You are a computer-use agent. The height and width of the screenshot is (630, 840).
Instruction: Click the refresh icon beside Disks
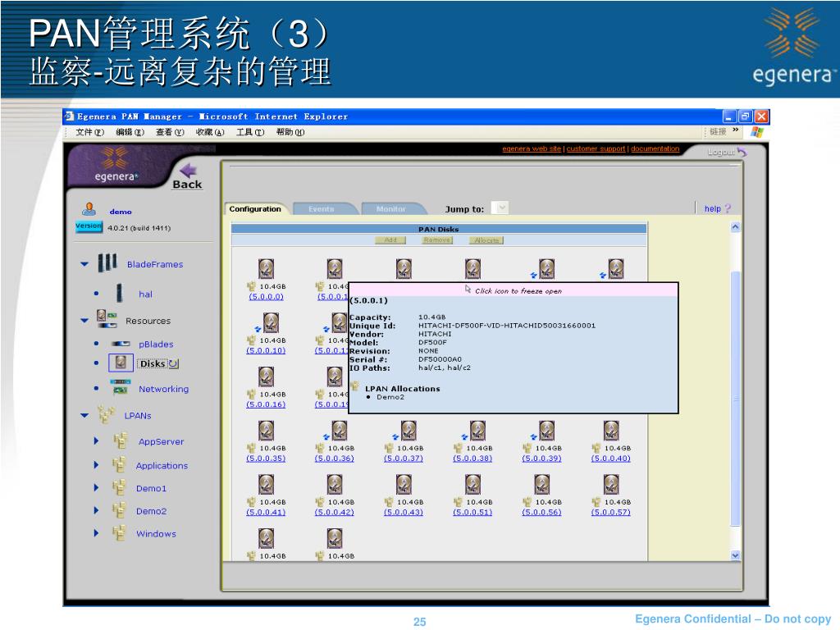[x=174, y=363]
